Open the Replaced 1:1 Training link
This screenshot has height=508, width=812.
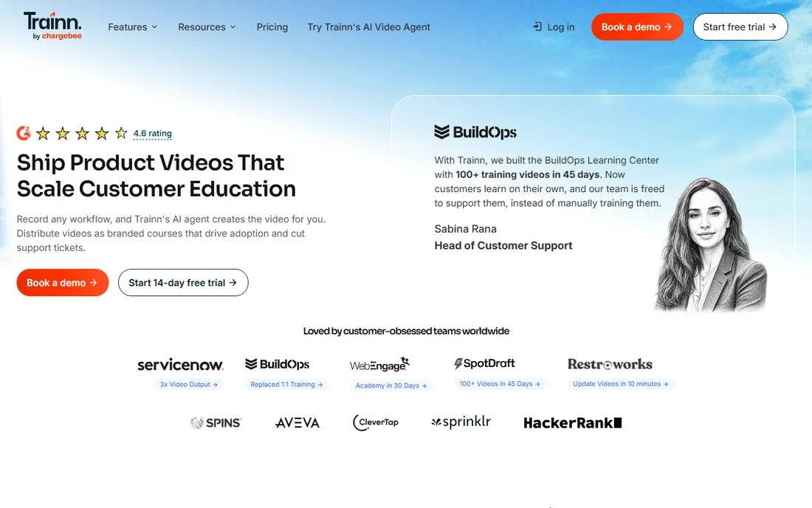tap(286, 384)
